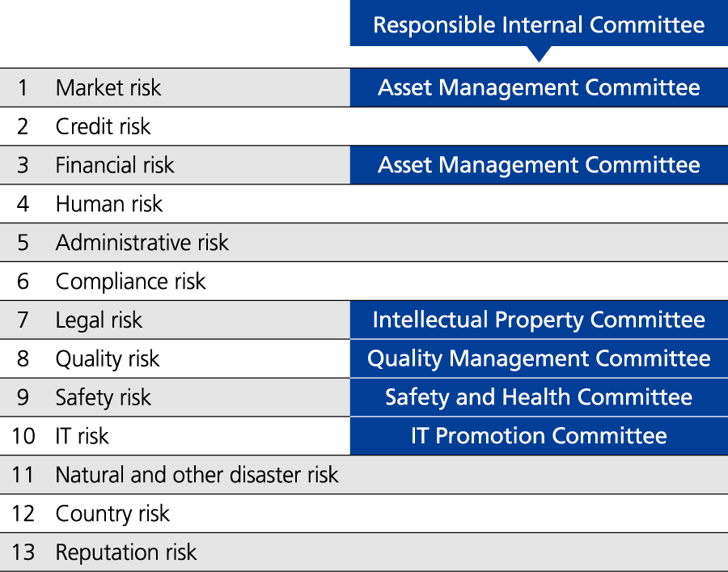Viewport: 728px width, 572px height.
Task: Open the Safety and Health Committee cell
Action: pyautogui.click(x=539, y=397)
